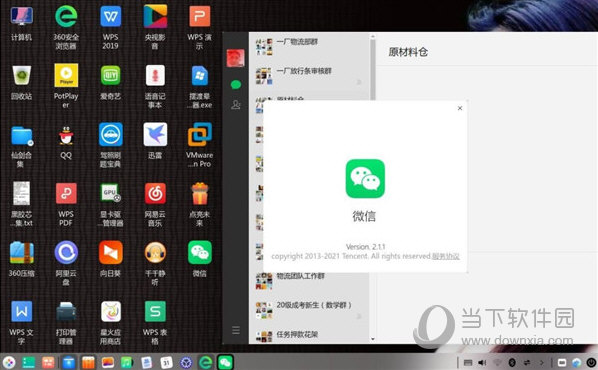Switch to the Chats view in WeChat sidebar
598x370 pixels.
(236, 85)
